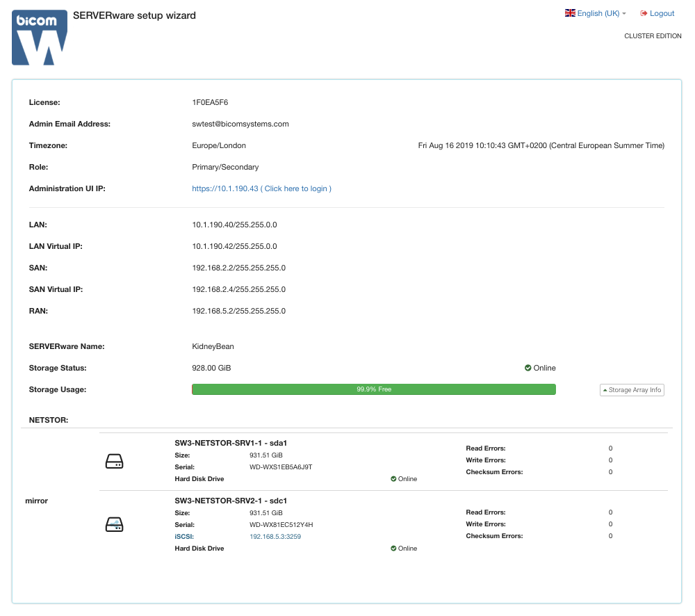Select the license value 1F0EA5F6
Viewport: 695px width, 616px height.
pyautogui.click(x=210, y=102)
